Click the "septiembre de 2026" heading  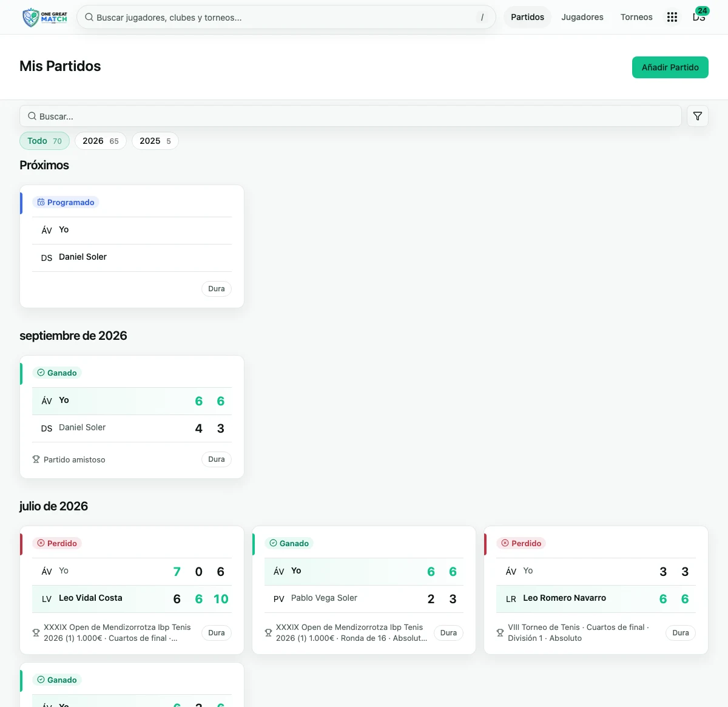pos(73,336)
